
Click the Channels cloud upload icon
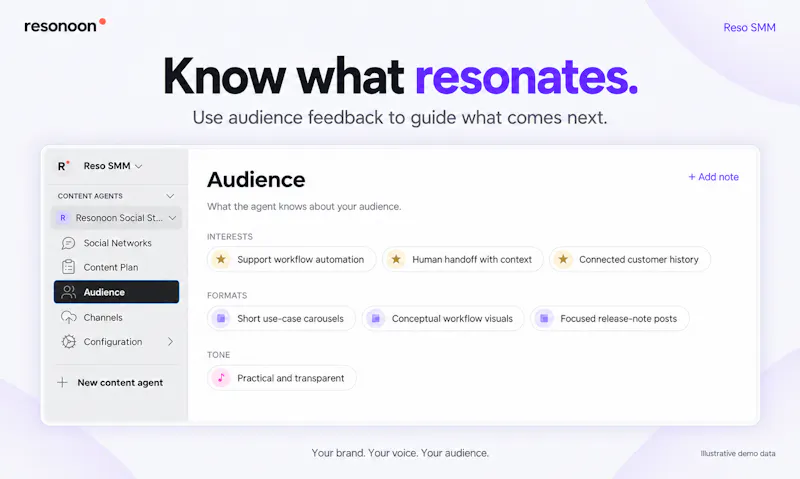pyautogui.click(x=68, y=317)
